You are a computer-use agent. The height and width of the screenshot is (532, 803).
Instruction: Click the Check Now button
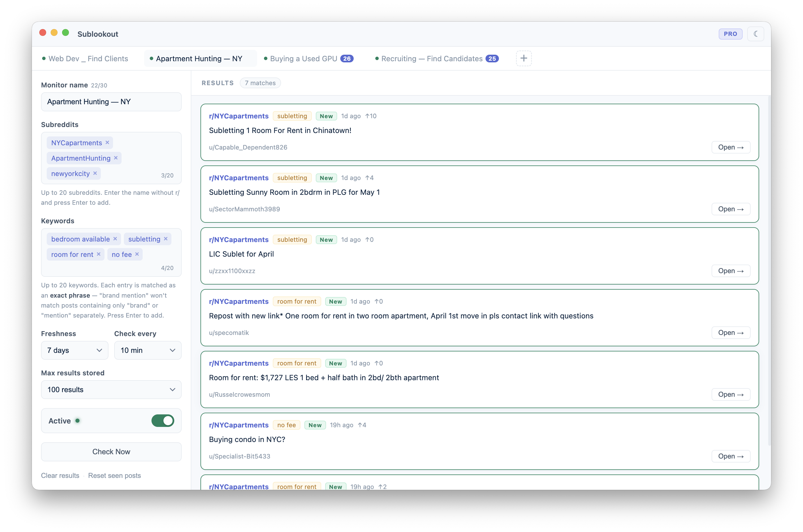(111, 452)
